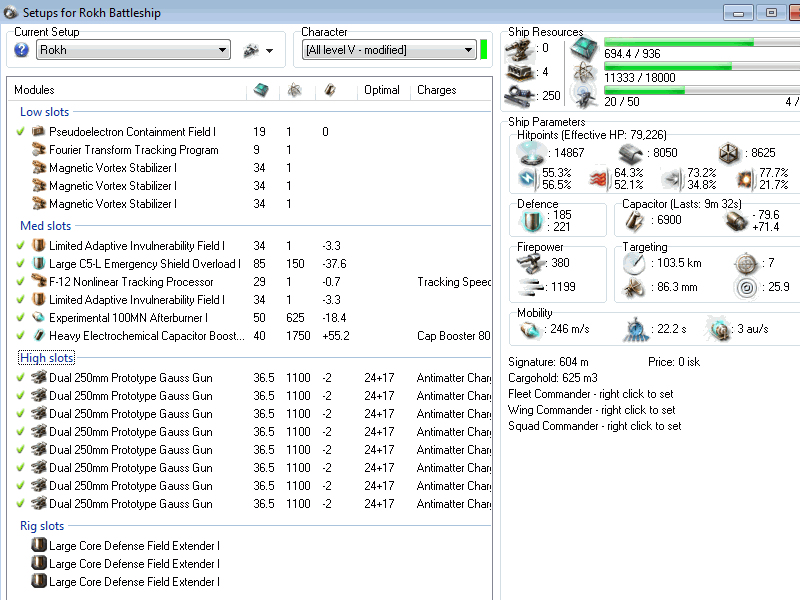
Task: Click the CPU column header icon
Action: 261,90
